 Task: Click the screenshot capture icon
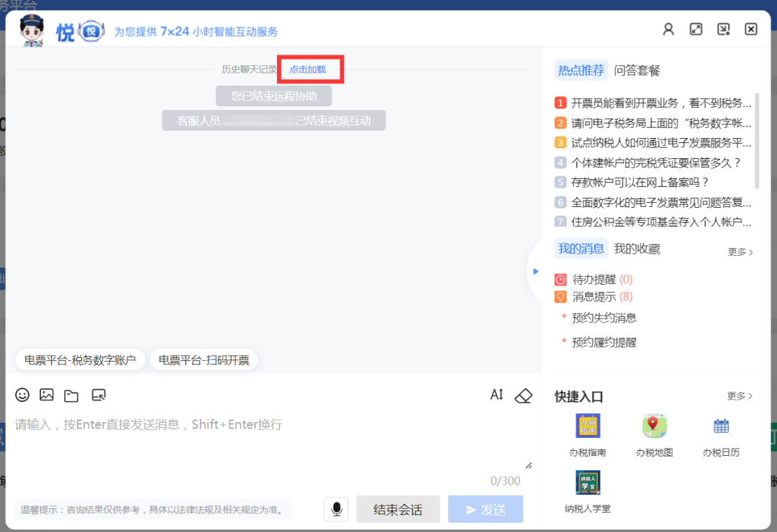[99, 395]
